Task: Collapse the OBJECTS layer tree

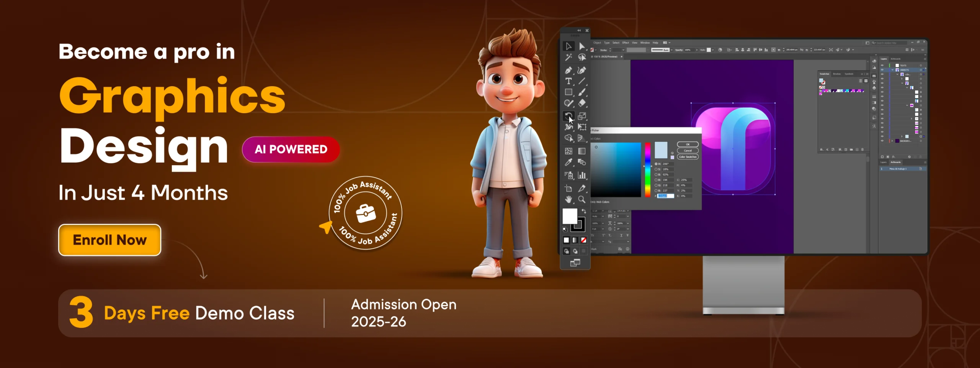Action: 893,70
